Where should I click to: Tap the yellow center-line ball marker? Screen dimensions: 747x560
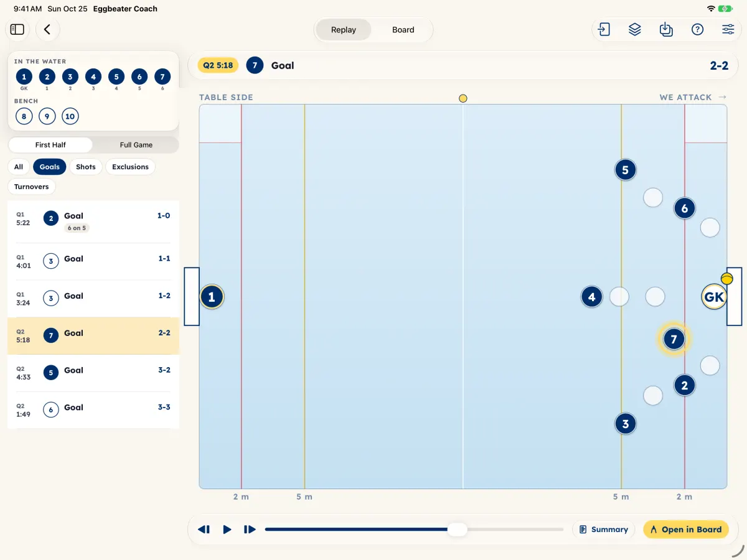point(463,98)
